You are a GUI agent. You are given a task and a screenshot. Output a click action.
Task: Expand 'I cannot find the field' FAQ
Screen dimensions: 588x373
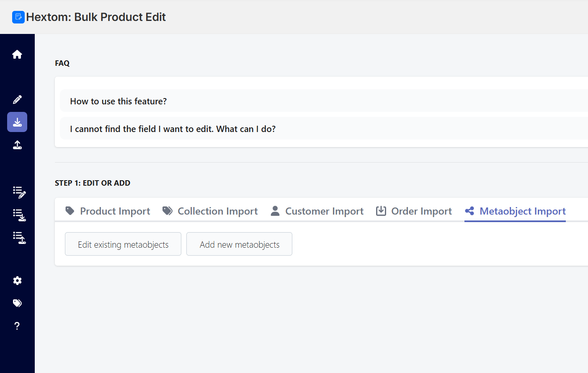[x=173, y=129]
